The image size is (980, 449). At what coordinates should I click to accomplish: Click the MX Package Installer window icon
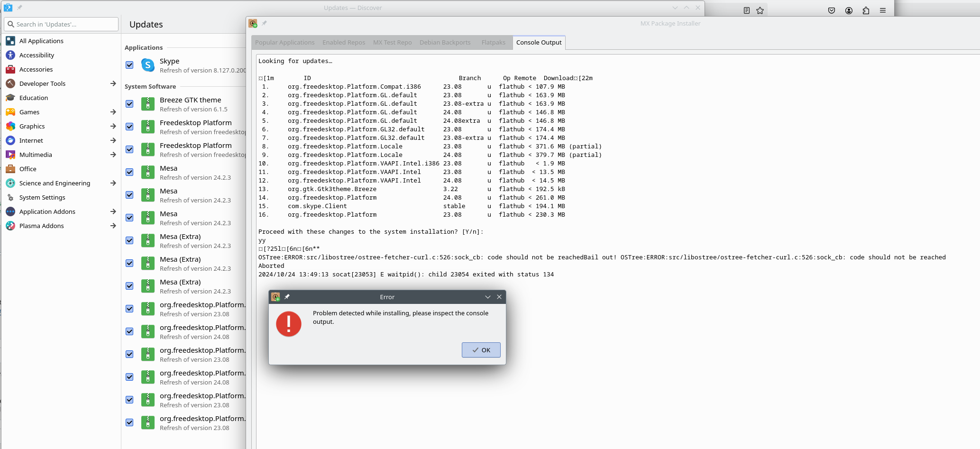253,23
